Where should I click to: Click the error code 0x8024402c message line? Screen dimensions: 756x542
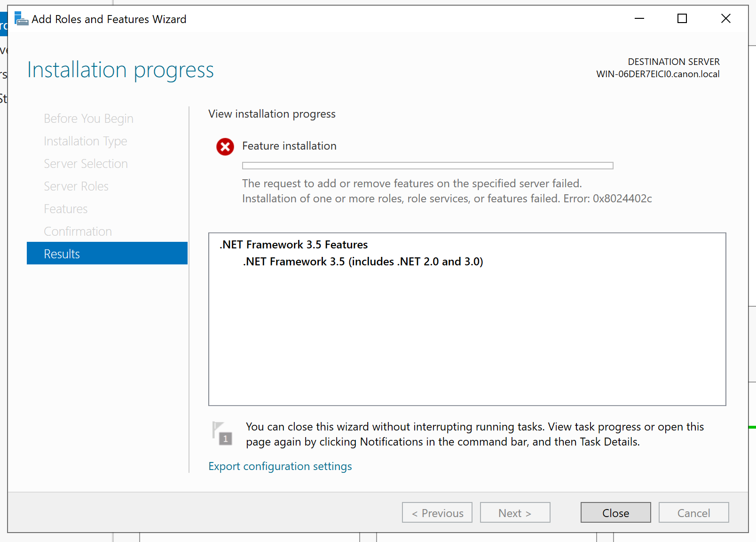[x=447, y=199]
